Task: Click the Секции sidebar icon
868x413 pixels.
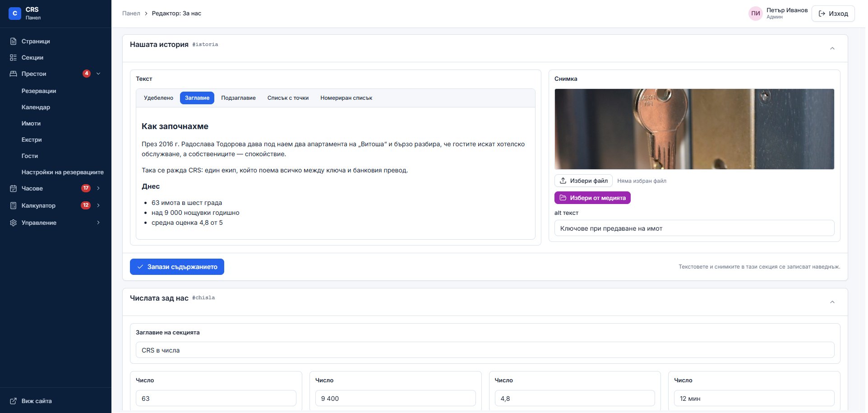Action: coord(14,57)
